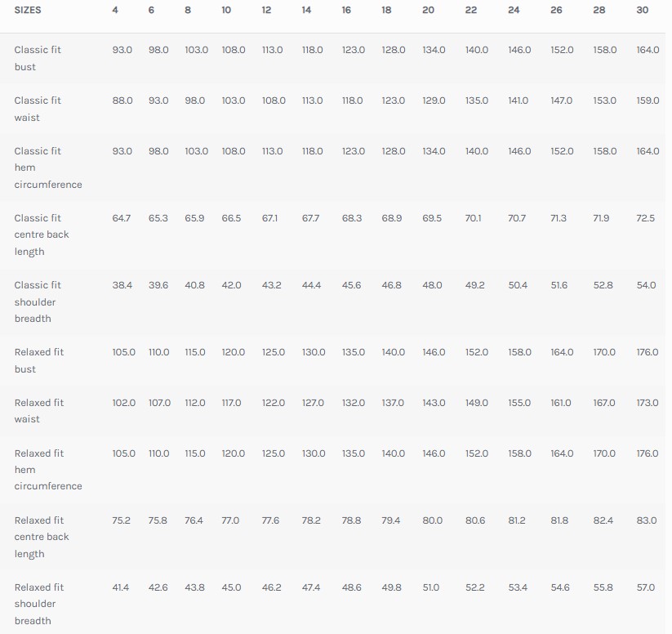Image resolution: width=672 pixels, height=634 pixels.
Task: Click the SIZES column header
Action: pyautogui.click(x=28, y=10)
